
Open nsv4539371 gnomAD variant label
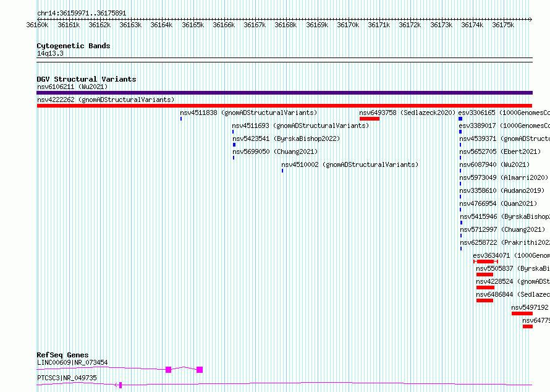click(505, 138)
